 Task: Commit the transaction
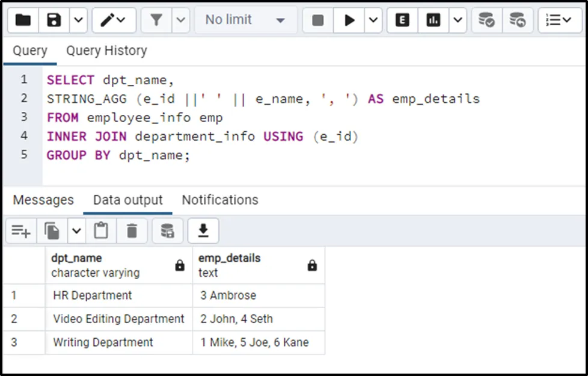pyautogui.click(x=487, y=20)
